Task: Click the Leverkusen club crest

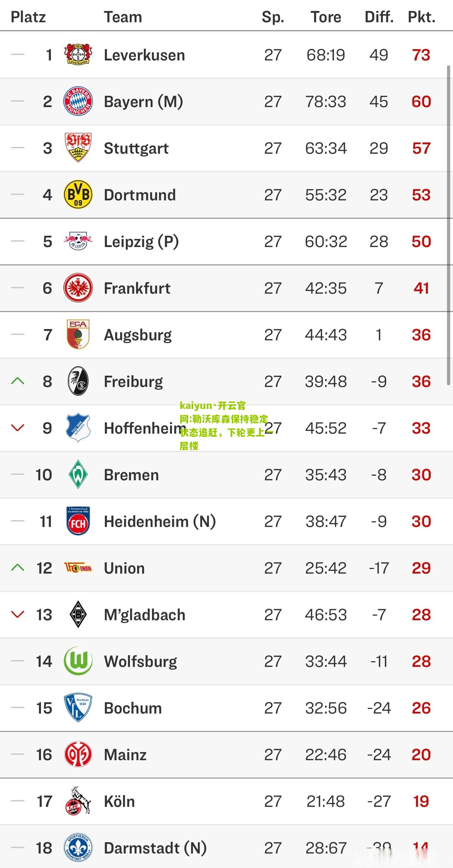Action: click(x=78, y=54)
